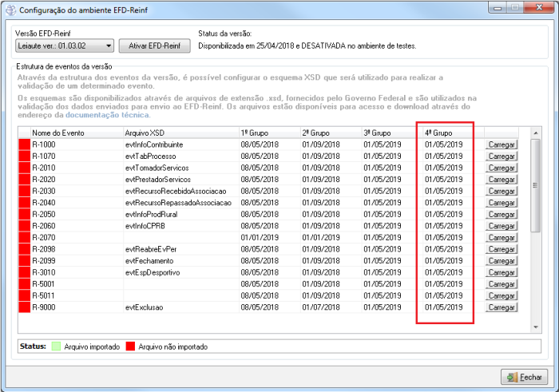Select the evtInfoContribuinte XSD cell
559x392 pixels.
coord(155,145)
